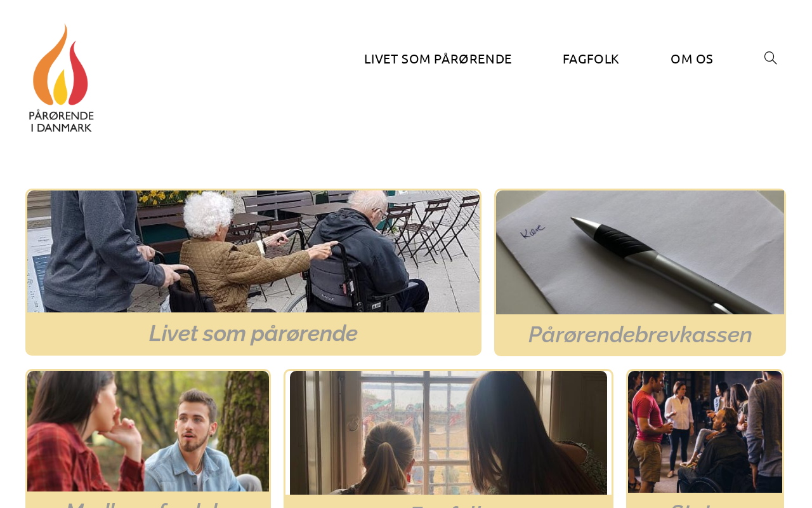Click the wheelchair couple photo
812x508 pixels.
[x=253, y=251]
